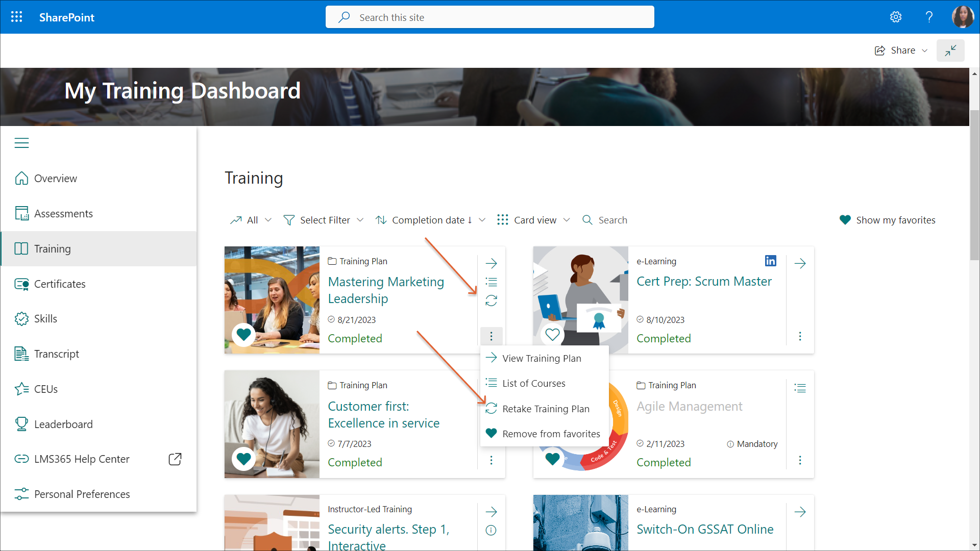Click the LinkedIn icon on Cert Prep card
The width and height of the screenshot is (980, 551).
point(770,261)
